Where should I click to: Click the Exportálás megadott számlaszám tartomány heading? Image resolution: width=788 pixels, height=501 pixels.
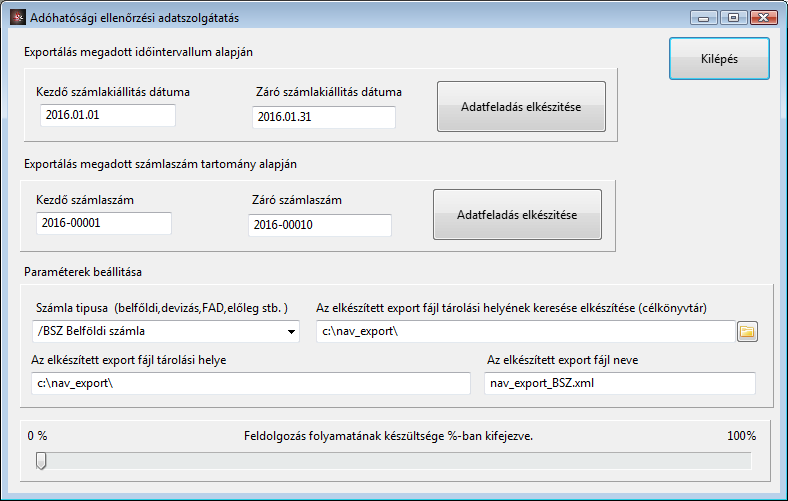tap(160, 164)
